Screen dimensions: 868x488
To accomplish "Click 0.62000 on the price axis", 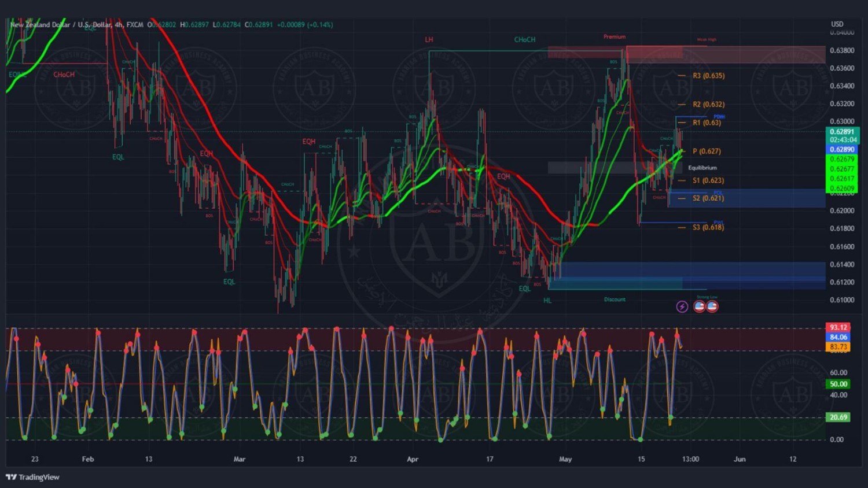I will click(842, 210).
